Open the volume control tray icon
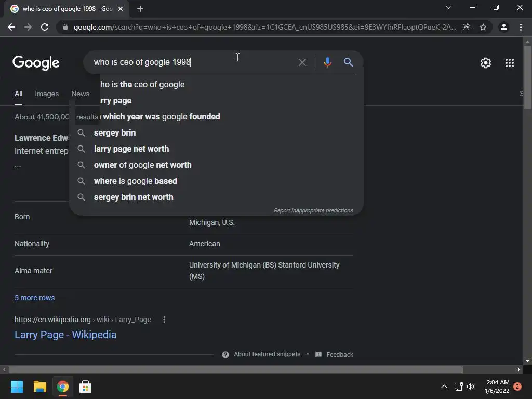The width and height of the screenshot is (532, 399). pyautogui.click(x=471, y=387)
